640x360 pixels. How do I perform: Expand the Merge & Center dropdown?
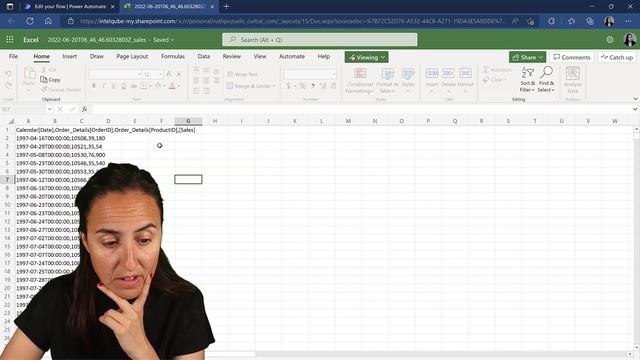point(274,86)
